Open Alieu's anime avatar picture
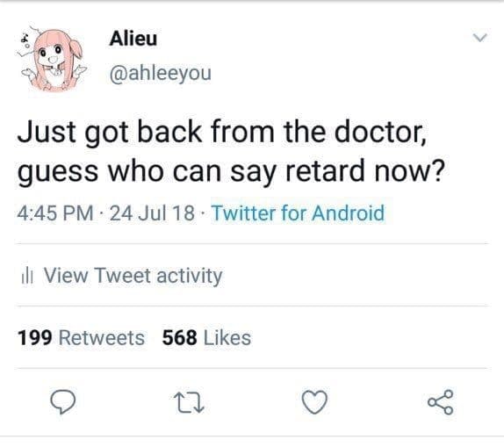Image resolution: width=504 pixels, height=447 pixels. tap(52, 59)
